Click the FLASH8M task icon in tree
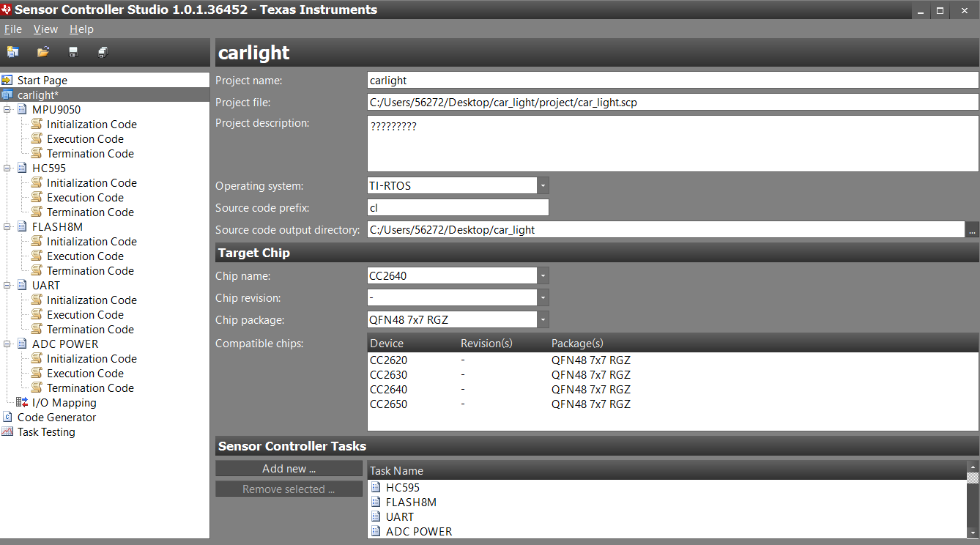 [22, 226]
